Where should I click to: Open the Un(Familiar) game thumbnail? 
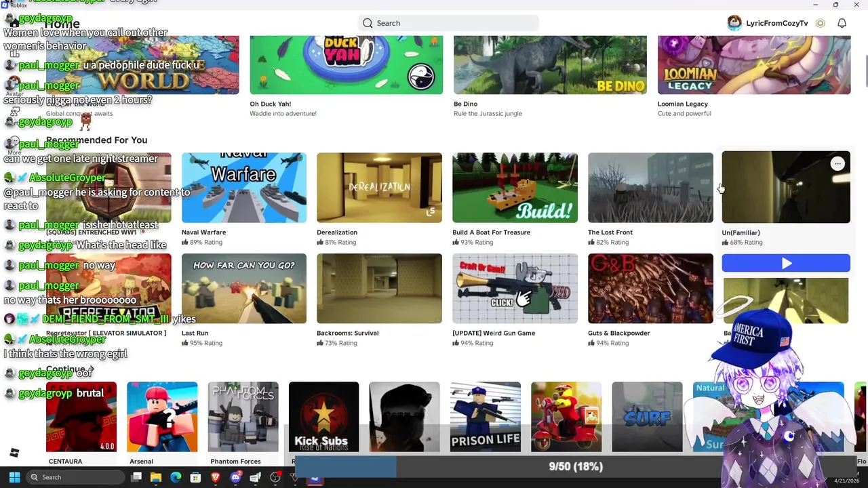coord(786,187)
